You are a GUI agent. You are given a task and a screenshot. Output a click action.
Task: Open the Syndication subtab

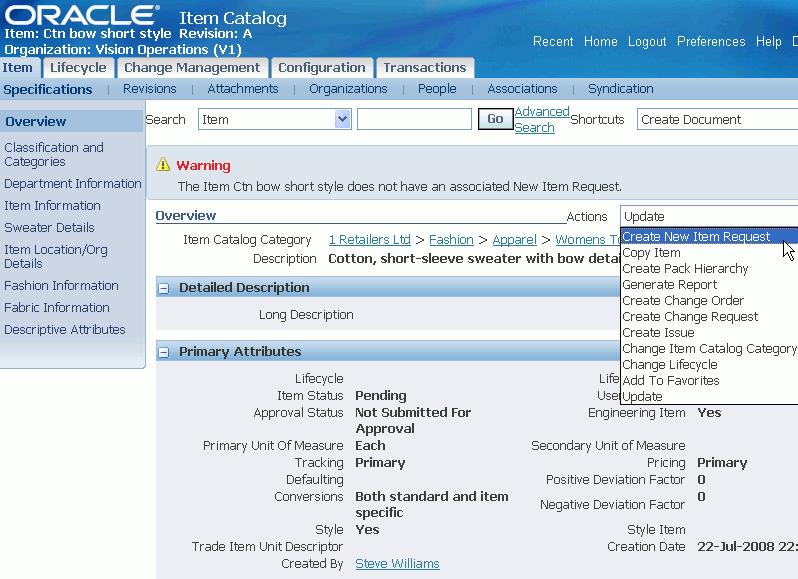(621, 89)
